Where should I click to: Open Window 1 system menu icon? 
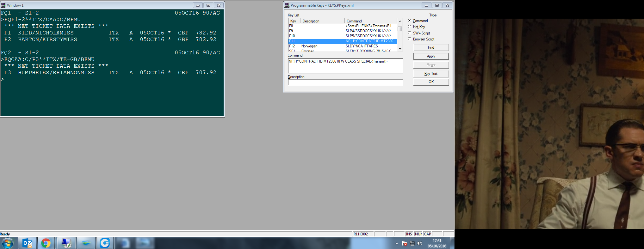click(3, 5)
